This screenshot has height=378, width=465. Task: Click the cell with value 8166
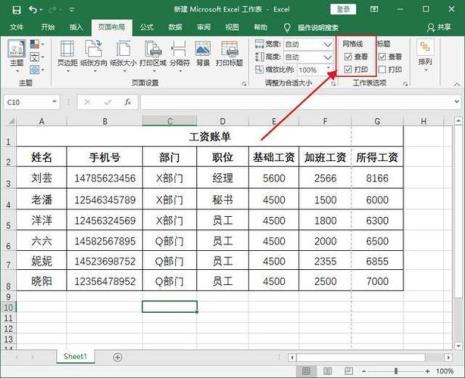377,178
